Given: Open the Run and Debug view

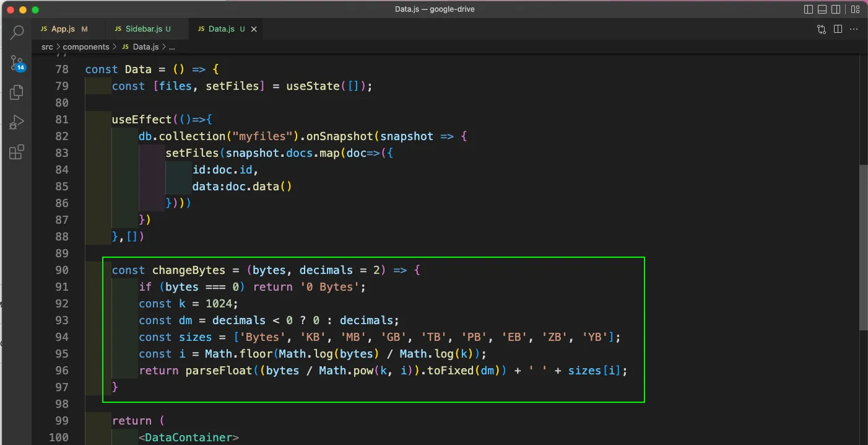Looking at the screenshot, I should click(17, 122).
